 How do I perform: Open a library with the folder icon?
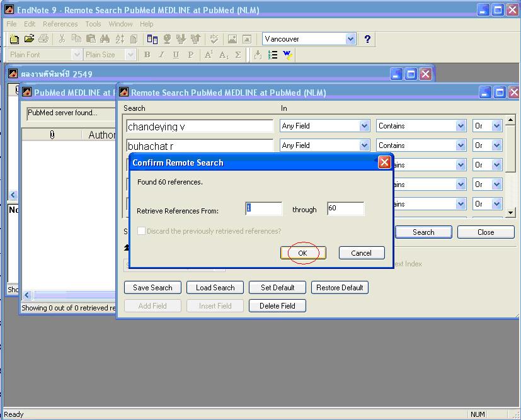pos(29,39)
